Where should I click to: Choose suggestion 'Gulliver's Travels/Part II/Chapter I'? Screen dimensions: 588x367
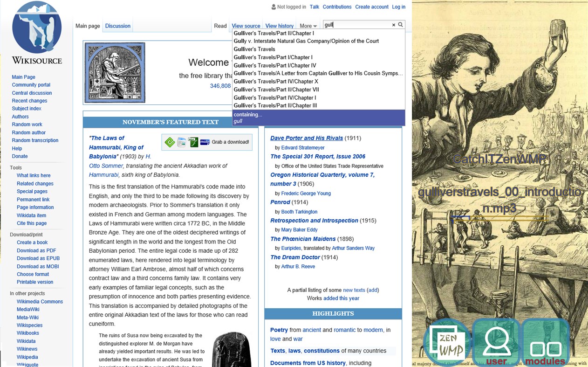coord(319,33)
